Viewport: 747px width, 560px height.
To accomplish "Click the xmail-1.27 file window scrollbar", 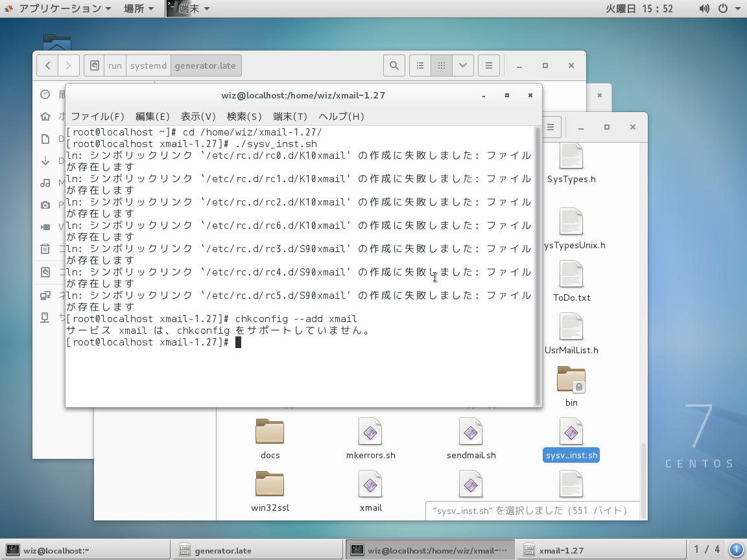I will (x=644, y=481).
